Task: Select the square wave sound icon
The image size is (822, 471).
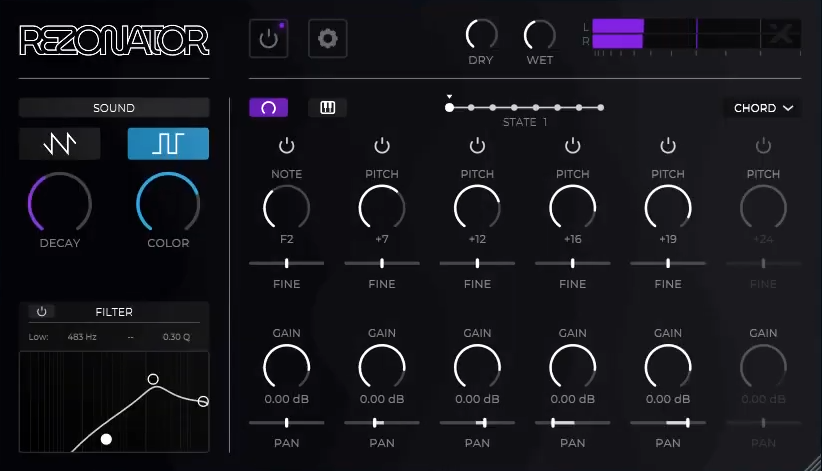Action: [x=167, y=144]
